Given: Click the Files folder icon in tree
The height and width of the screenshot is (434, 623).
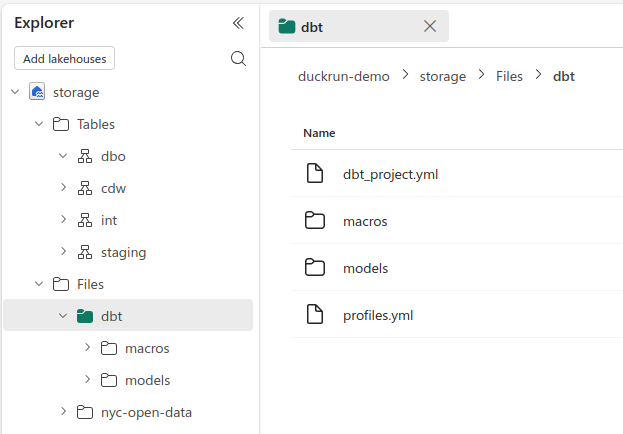Looking at the screenshot, I should click(x=61, y=284).
